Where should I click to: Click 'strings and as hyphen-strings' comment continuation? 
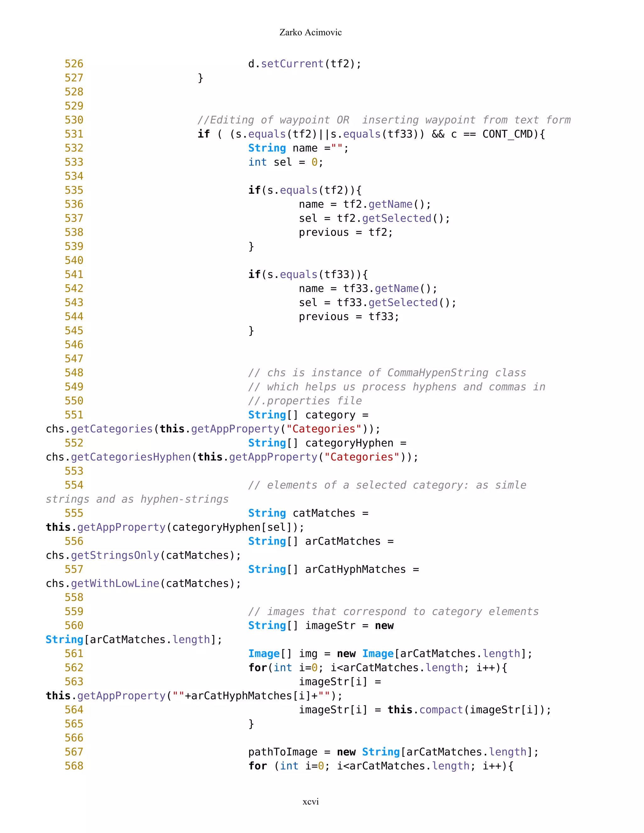(137, 499)
